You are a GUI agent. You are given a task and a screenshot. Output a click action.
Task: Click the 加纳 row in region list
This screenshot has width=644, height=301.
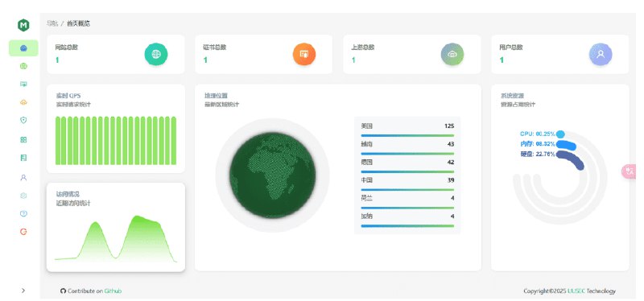(x=407, y=216)
